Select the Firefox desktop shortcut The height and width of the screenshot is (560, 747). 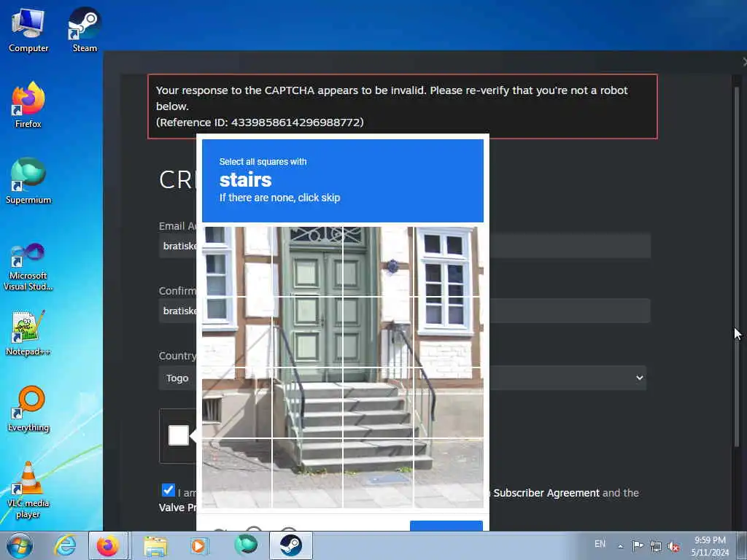pos(28,105)
